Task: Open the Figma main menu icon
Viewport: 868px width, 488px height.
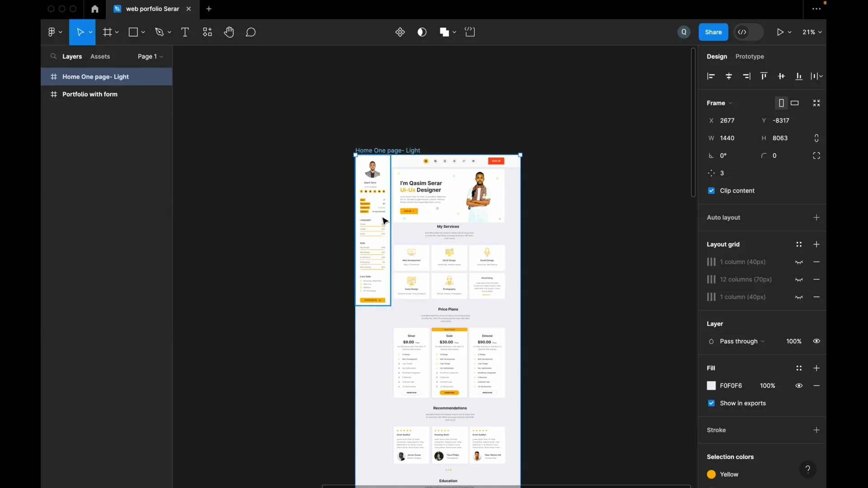Action: (x=52, y=32)
